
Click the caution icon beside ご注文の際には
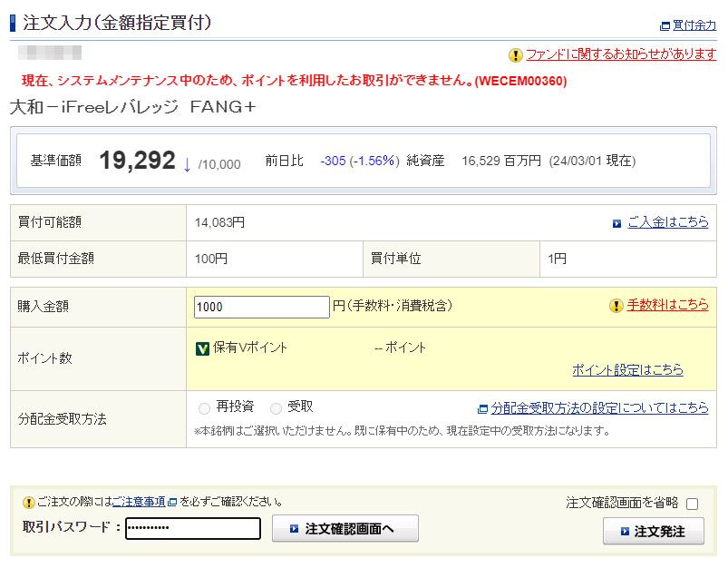point(29,502)
